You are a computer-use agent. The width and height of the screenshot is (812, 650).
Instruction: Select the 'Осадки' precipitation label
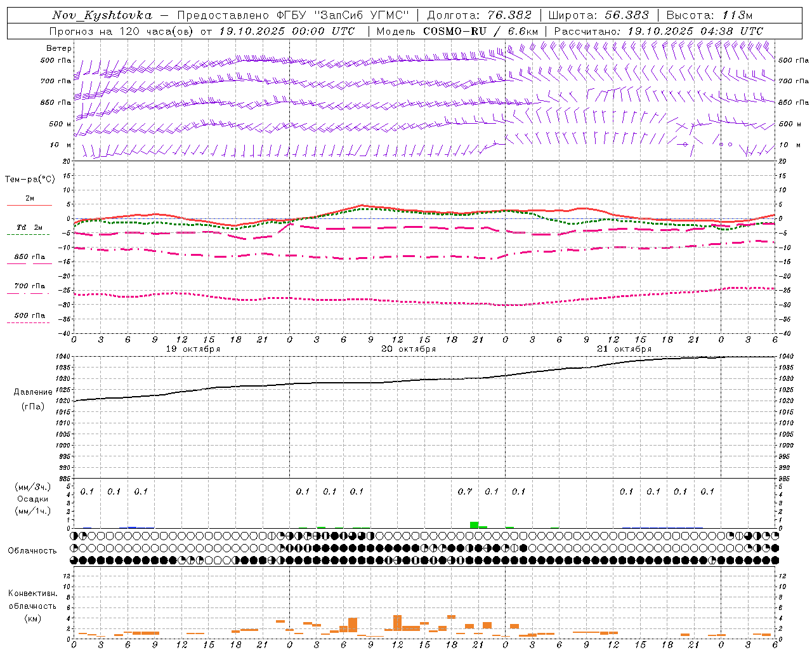(33, 499)
